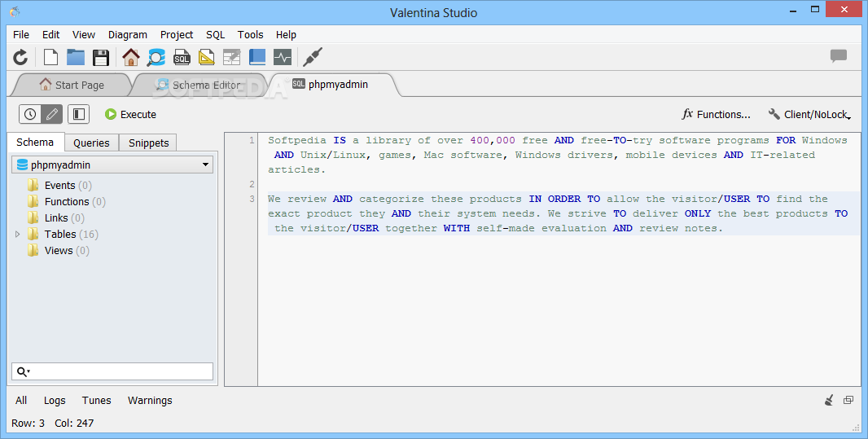Click the number 400,000 in the SQL editor
Screen dimensions: 868x439
tap(493, 141)
